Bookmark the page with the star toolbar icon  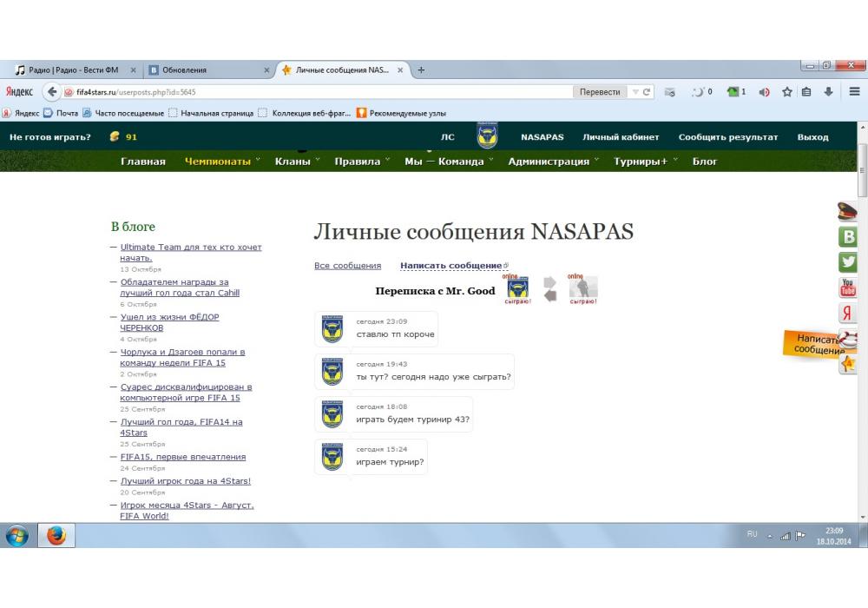click(787, 92)
